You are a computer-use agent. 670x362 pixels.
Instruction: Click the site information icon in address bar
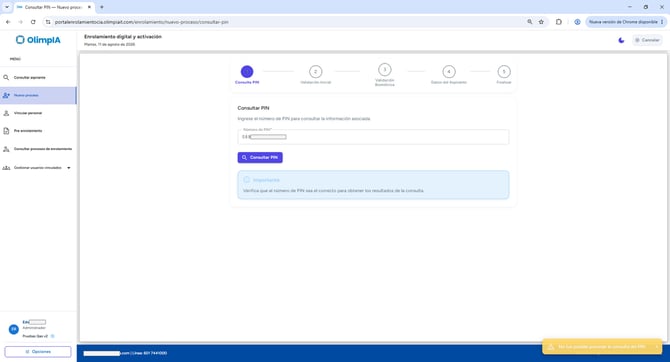[48, 22]
